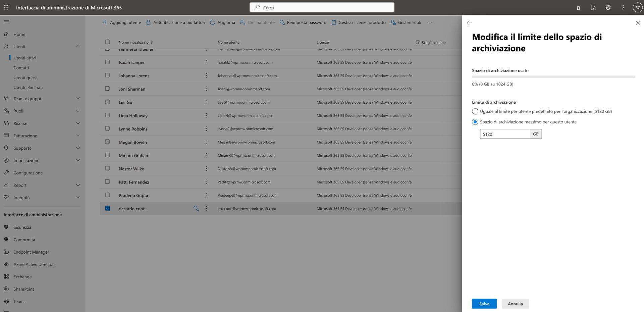Screen dimensions: 644x312
Task: Tick the checkbox for Lidia Holloway
Action: [107, 115]
